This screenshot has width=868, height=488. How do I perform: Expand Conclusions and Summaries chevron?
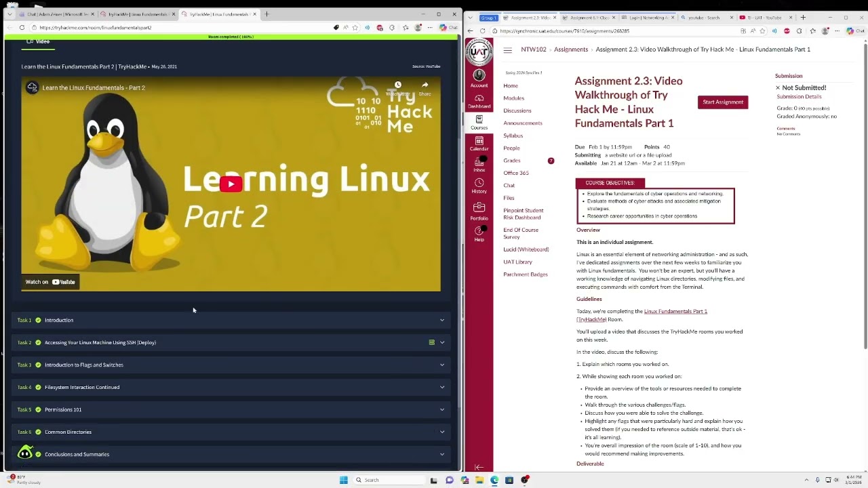click(x=442, y=454)
